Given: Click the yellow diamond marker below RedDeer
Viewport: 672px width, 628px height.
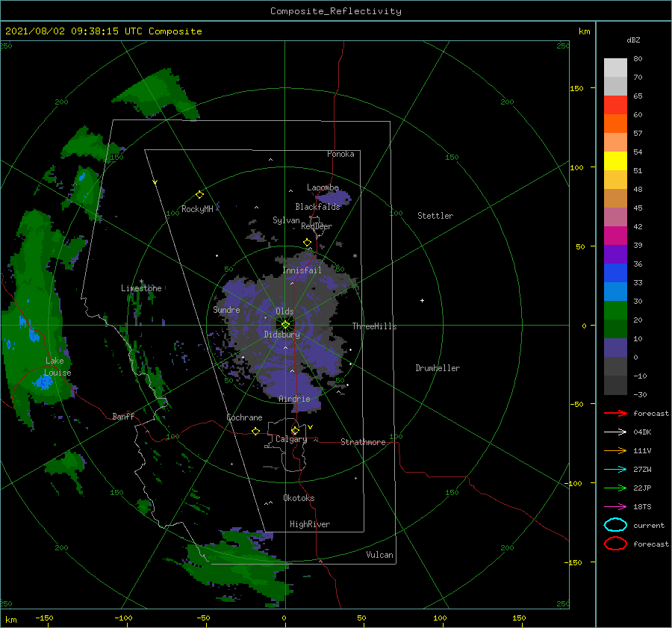Looking at the screenshot, I should point(308,243).
